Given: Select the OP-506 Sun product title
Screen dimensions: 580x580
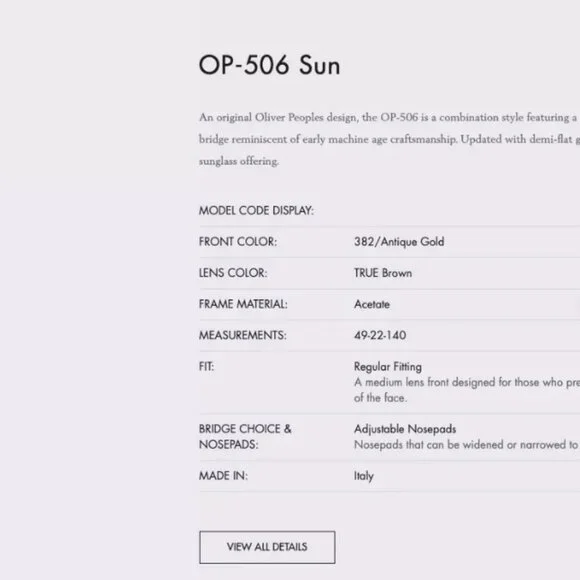Looking at the screenshot, I should pyautogui.click(x=269, y=65).
